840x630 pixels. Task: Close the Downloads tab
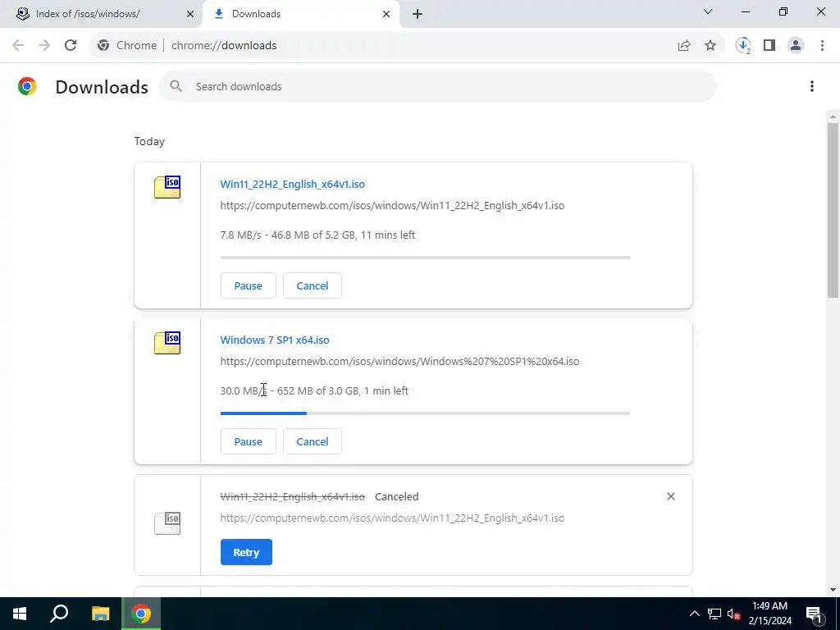(386, 14)
